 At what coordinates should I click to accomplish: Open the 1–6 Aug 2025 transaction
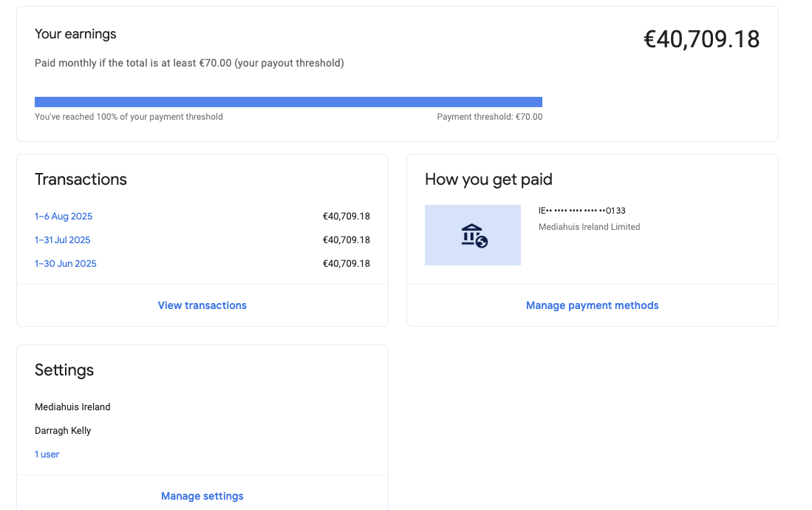click(x=64, y=217)
